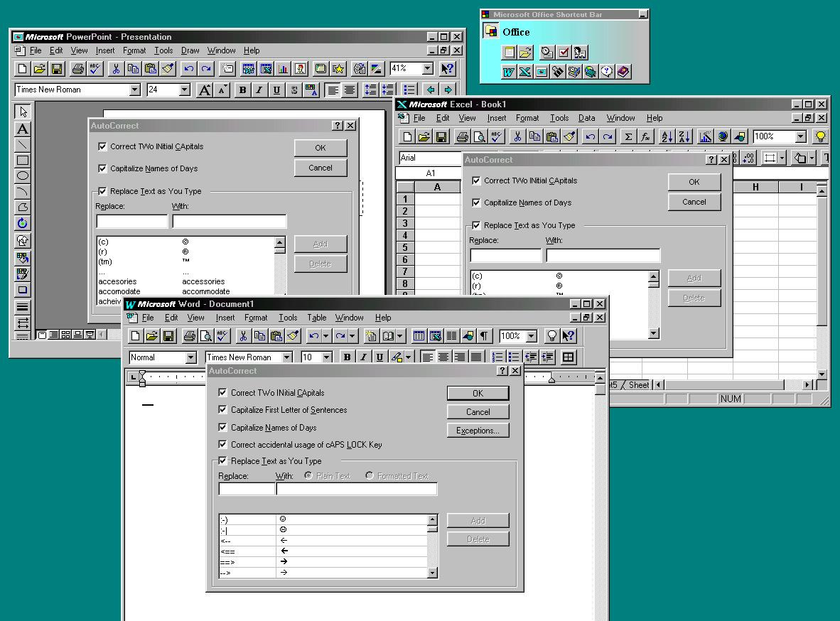Toggle Correct TWo INitial CApitals in PowerPoint dialog
840x621 pixels.
click(102, 146)
